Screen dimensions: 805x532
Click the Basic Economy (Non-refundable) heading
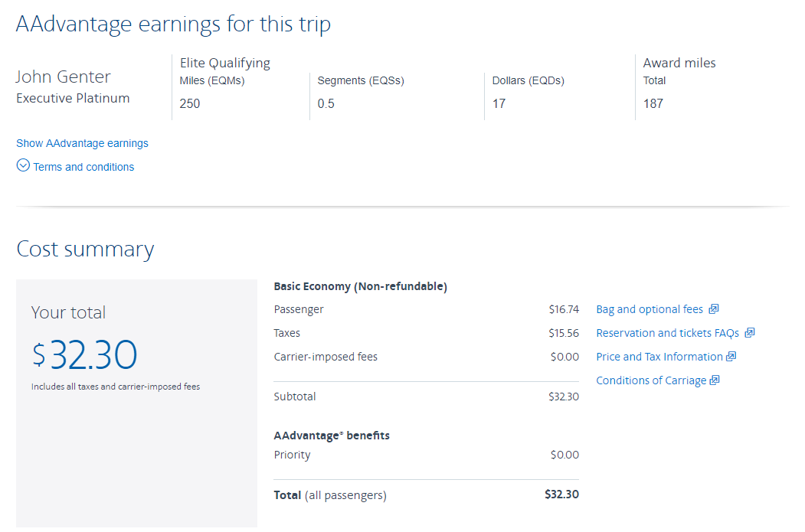[360, 286]
